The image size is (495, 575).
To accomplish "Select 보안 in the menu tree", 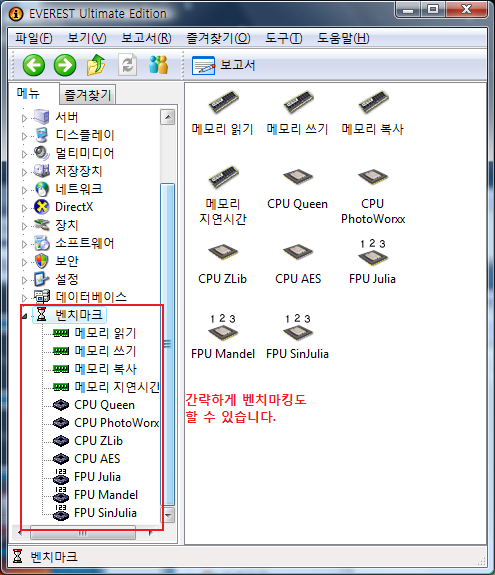I will pyautogui.click(x=66, y=261).
